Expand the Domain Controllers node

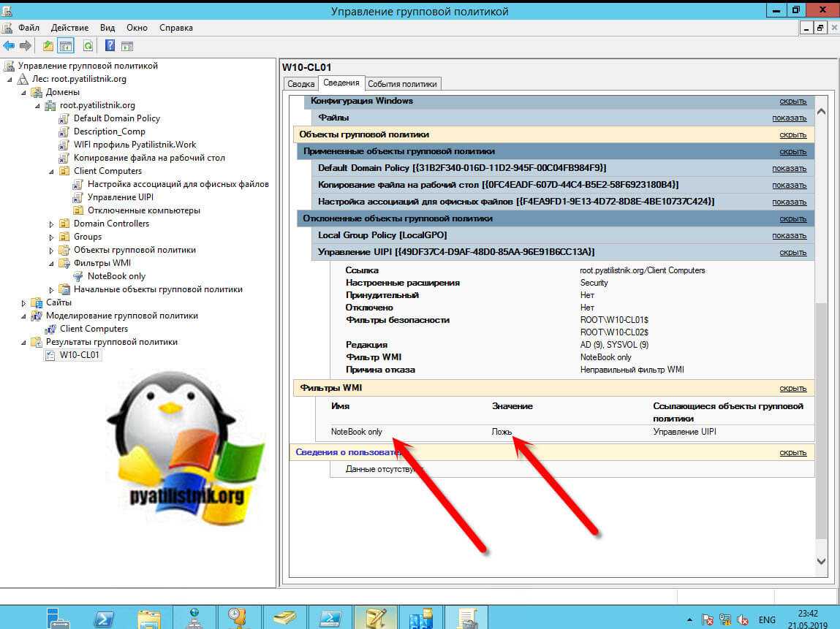coord(52,224)
